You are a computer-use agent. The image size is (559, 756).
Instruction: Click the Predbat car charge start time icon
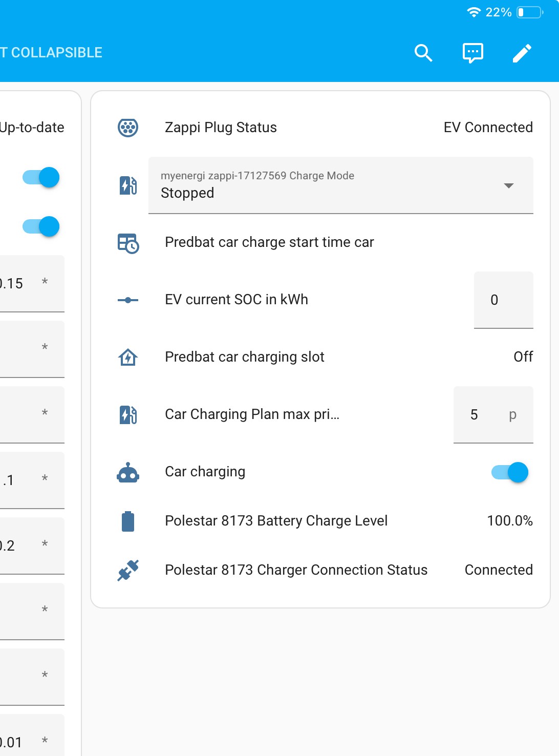[128, 243]
